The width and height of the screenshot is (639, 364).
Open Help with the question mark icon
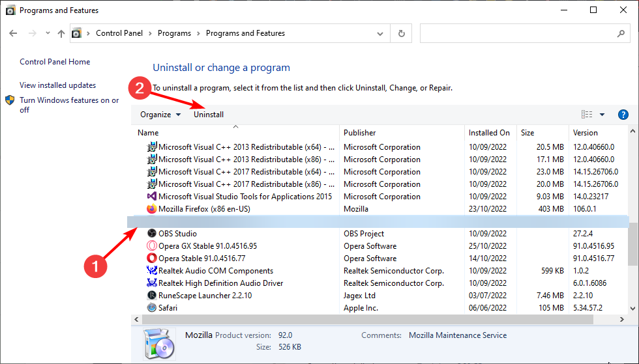623,115
